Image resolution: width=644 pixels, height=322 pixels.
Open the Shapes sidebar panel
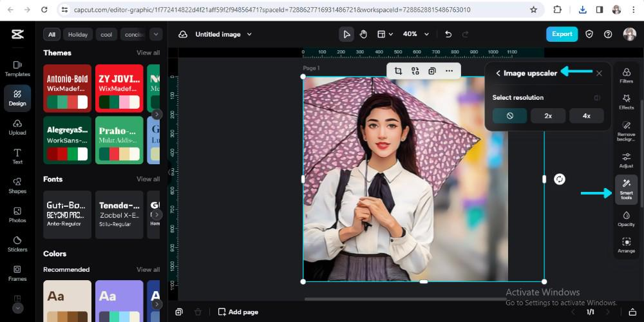click(x=17, y=185)
